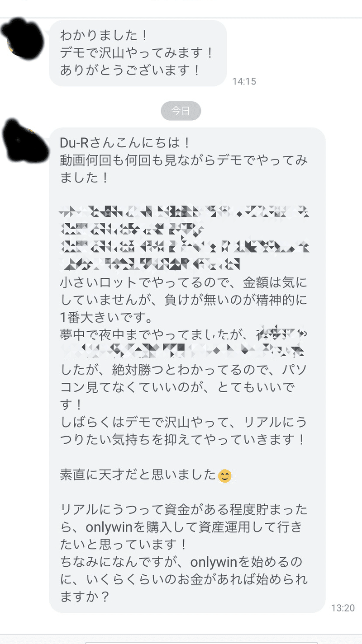362x644 pixels.
Task: Tap the ありがとうございます！ line
Action: coord(130,70)
